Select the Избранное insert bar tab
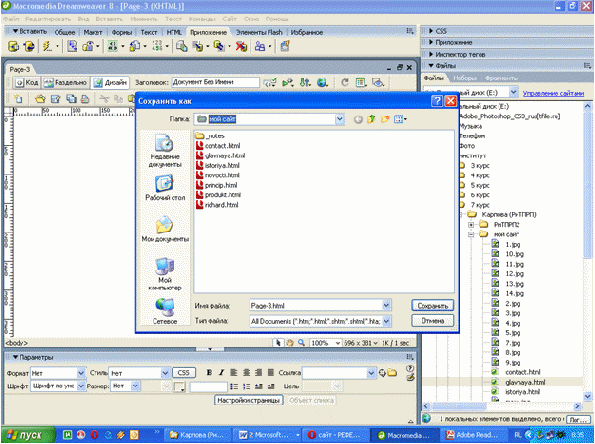This screenshot has width=595, height=444. coord(307,33)
